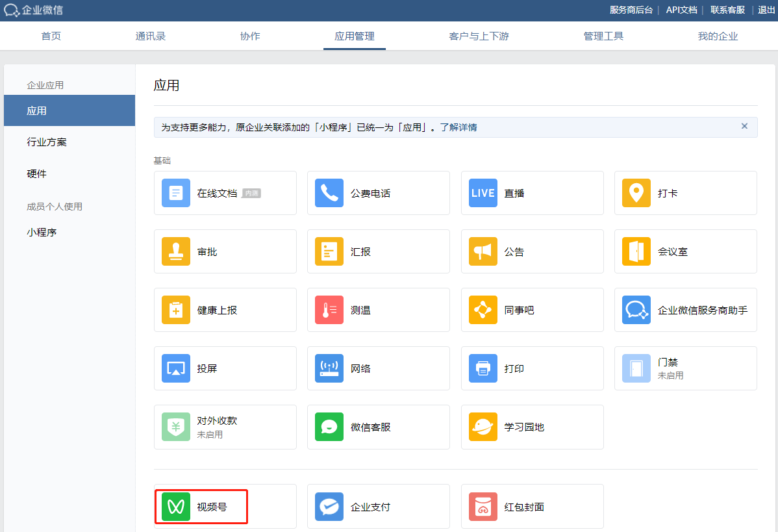Open the 网络 router icon
The image size is (778, 532).
[x=329, y=368]
